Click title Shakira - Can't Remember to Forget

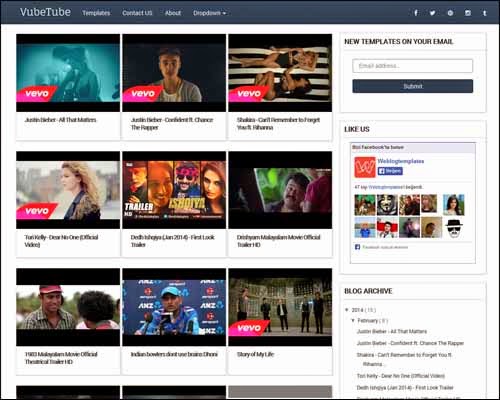[x=278, y=124]
